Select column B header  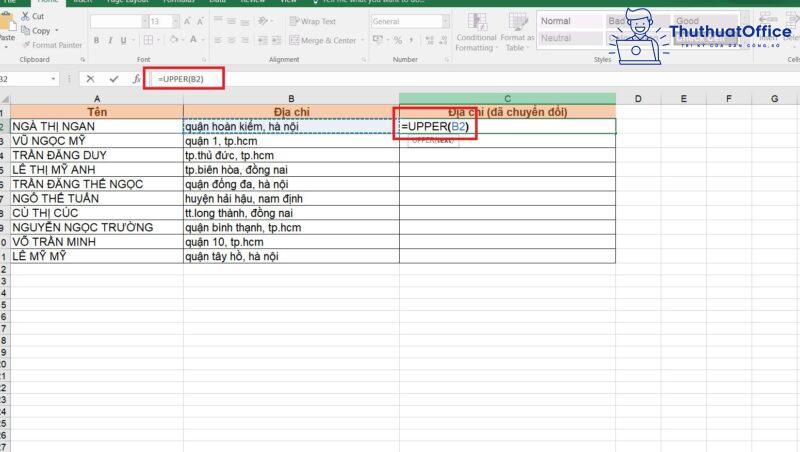[291, 98]
